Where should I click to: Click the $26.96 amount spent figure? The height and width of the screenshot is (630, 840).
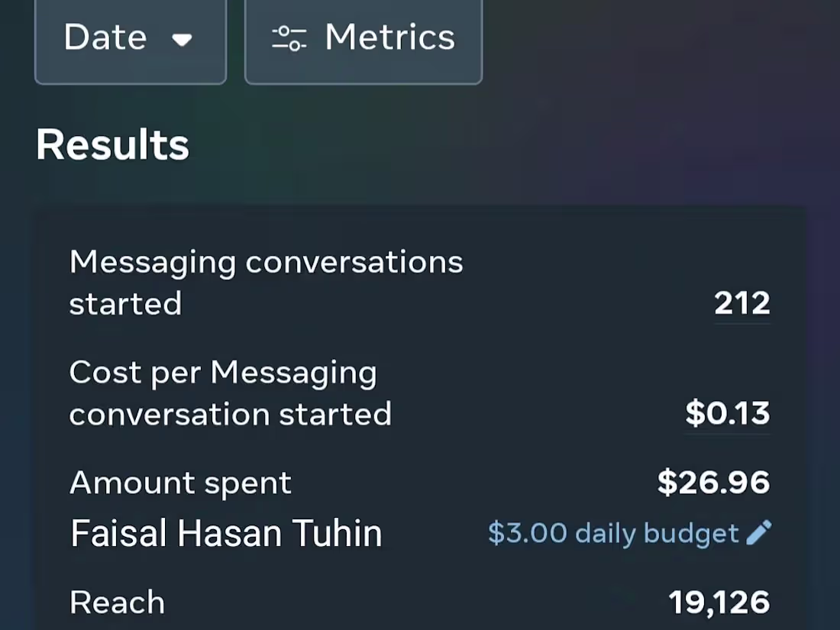tap(714, 483)
